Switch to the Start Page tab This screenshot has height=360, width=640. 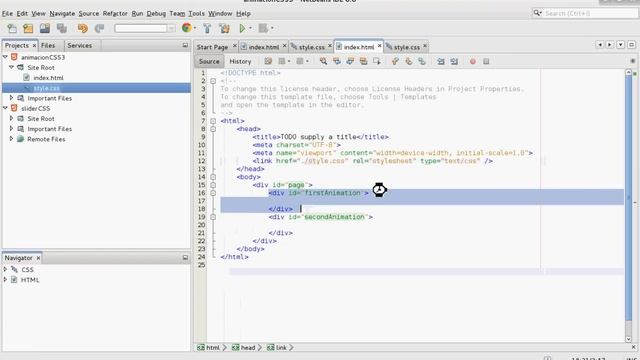coord(212,47)
